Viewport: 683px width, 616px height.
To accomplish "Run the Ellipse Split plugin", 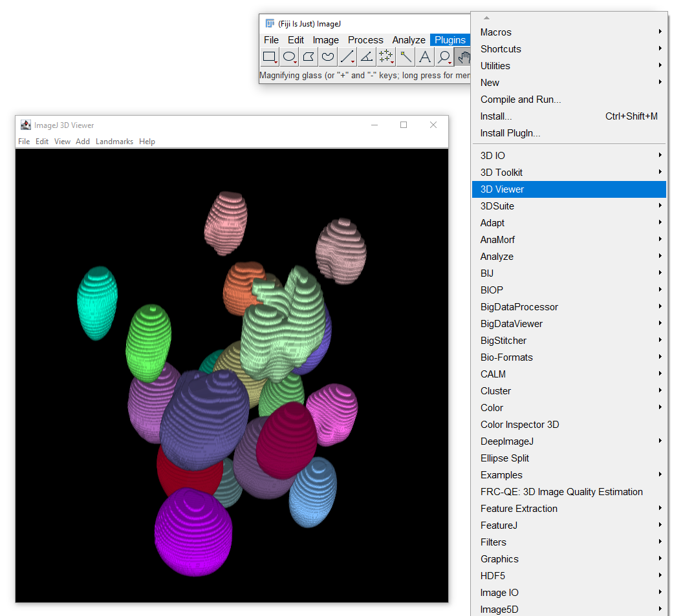I will point(569,458).
